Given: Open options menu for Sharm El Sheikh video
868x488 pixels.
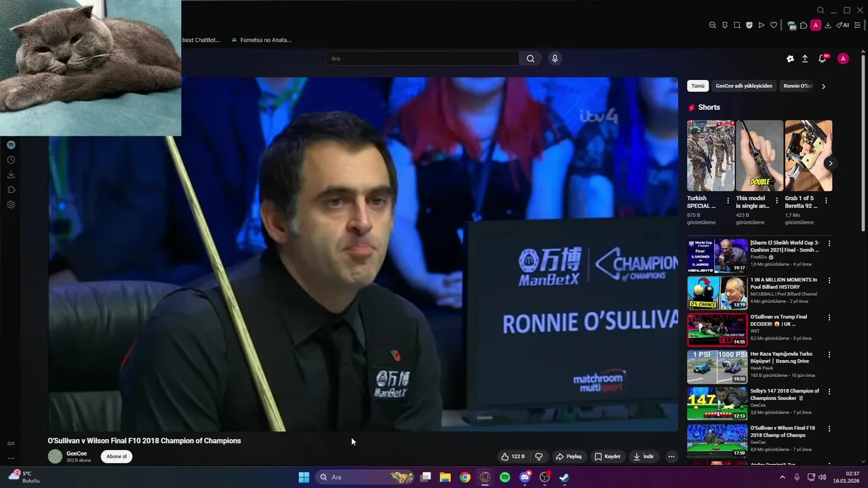Looking at the screenshot, I should tap(829, 243).
